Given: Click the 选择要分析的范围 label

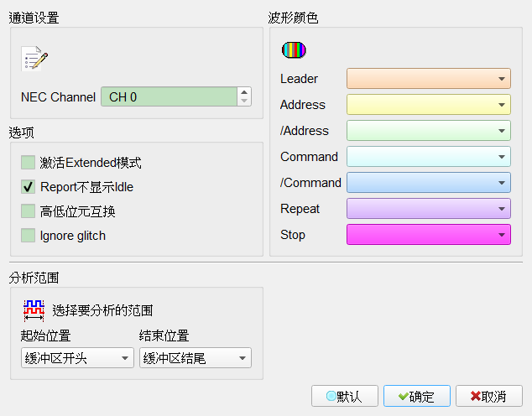Looking at the screenshot, I should click(102, 310).
